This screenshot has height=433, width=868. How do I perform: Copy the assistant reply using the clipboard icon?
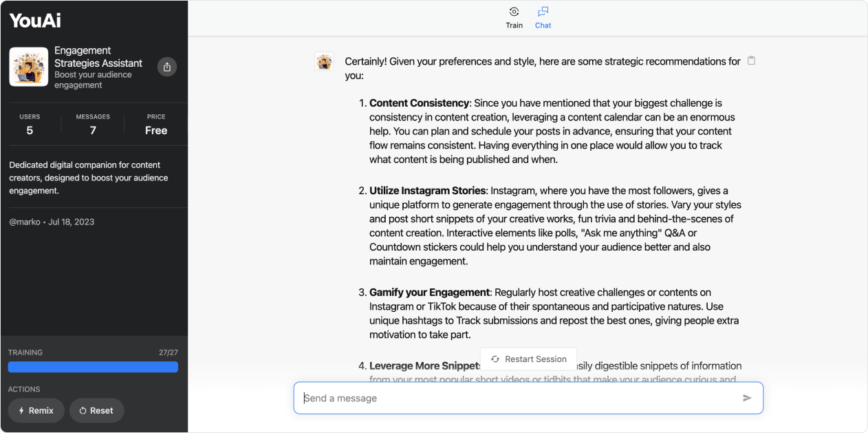tap(751, 61)
